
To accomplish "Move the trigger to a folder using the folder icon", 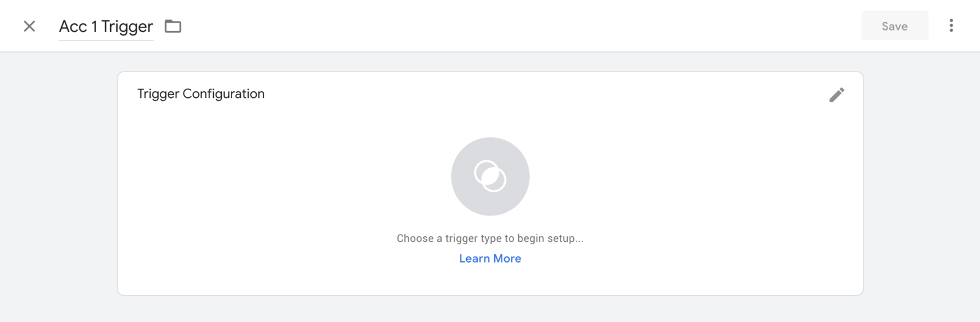I will (173, 26).
